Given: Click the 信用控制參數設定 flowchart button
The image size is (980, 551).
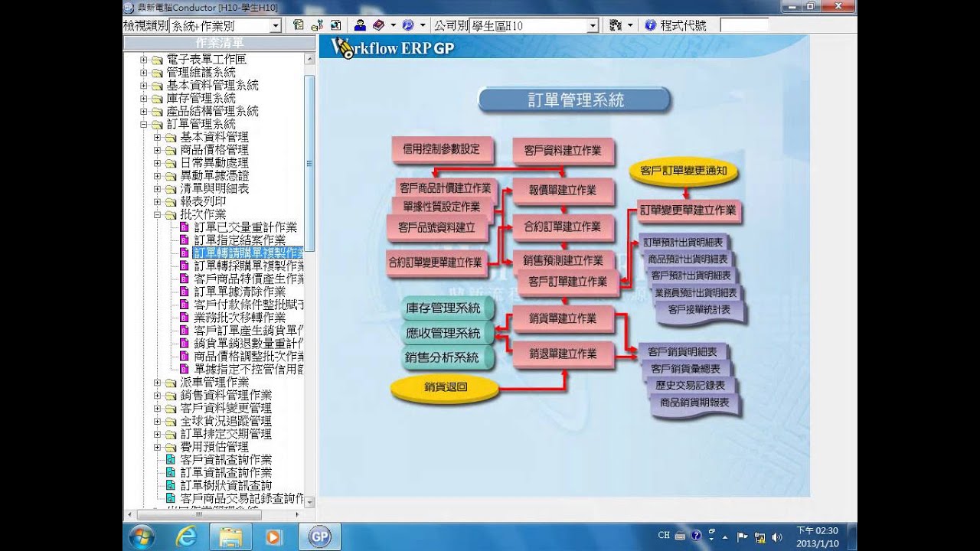Looking at the screenshot, I should tap(441, 150).
